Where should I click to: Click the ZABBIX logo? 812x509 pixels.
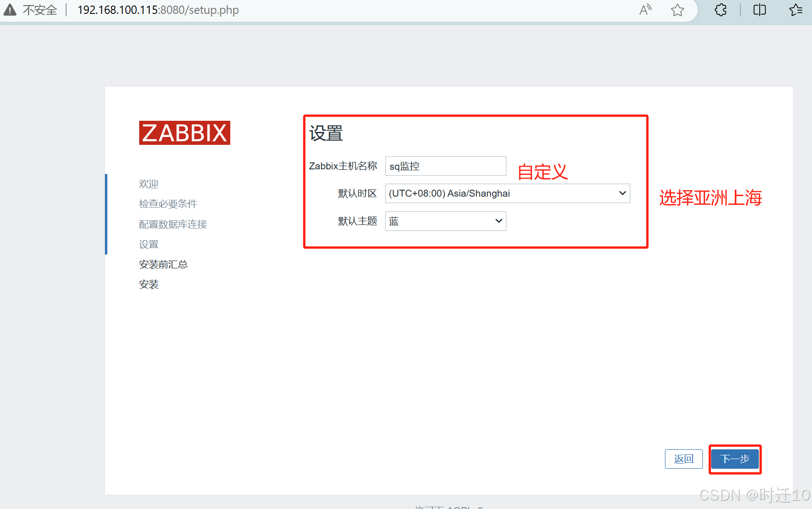click(185, 133)
